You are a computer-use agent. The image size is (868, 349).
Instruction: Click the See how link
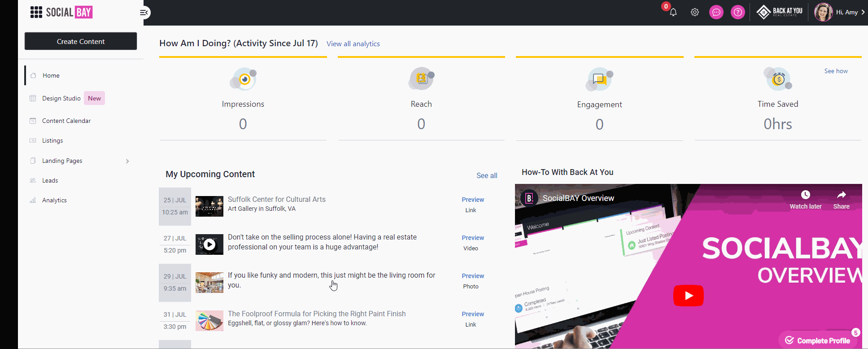pos(836,71)
